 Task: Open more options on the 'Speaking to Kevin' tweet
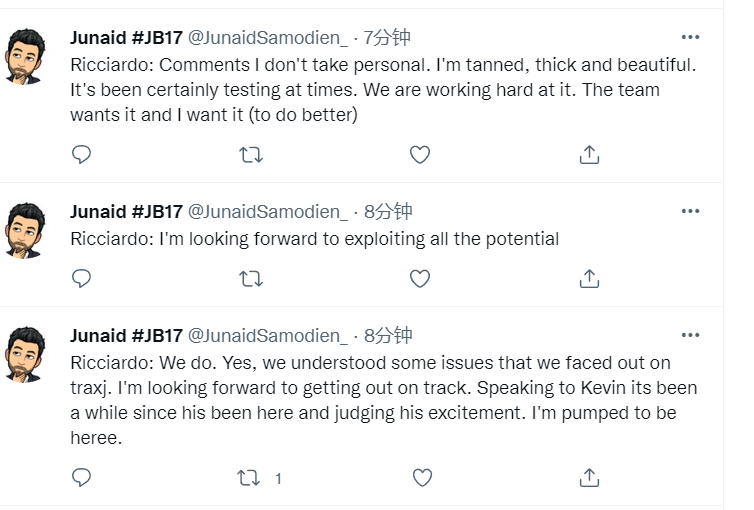pyautogui.click(x=690, y=335)
